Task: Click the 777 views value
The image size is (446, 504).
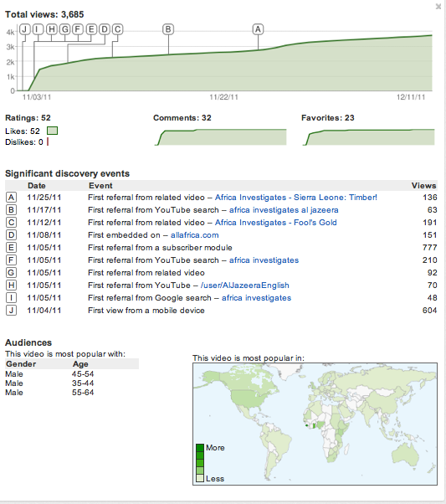Action: (x=429, y=248)
